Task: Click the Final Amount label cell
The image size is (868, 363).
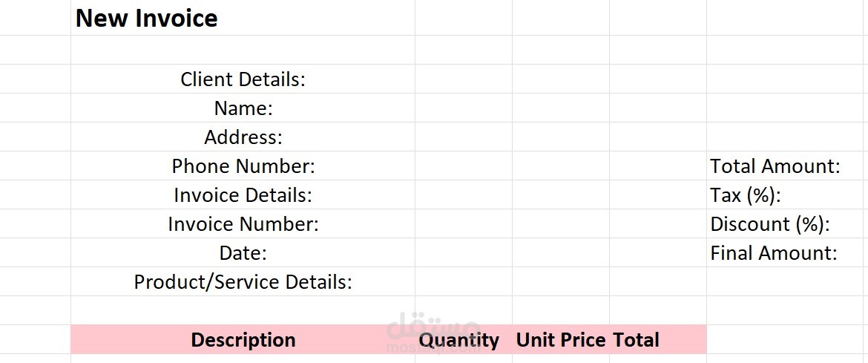Action: pyautogui.click(x=787, y=252)
